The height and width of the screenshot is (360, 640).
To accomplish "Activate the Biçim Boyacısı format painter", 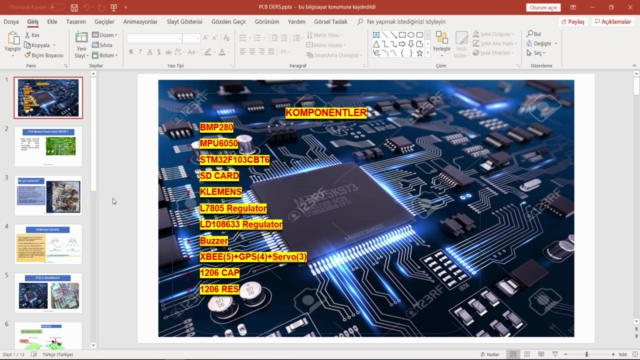I will click(x=44, y=55).
